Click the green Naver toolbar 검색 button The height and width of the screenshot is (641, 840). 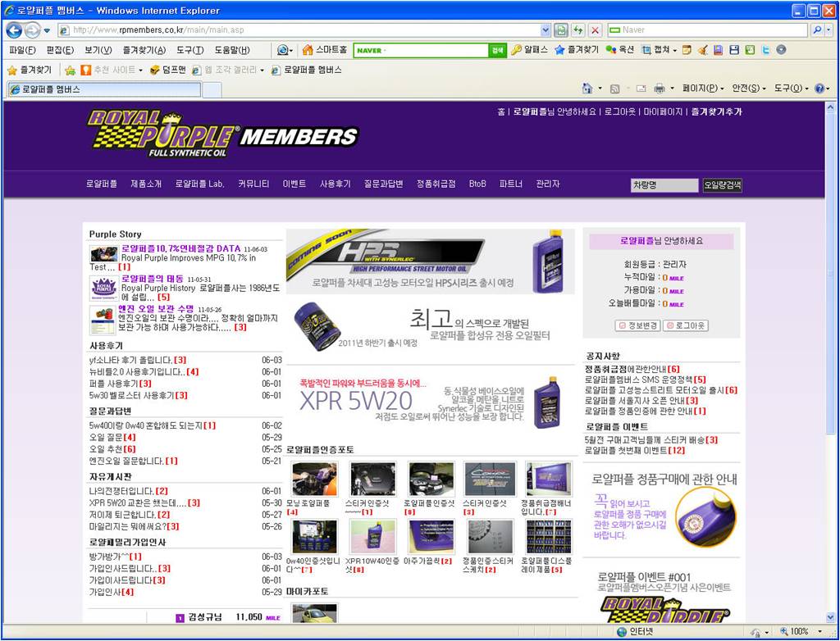click(x=496, y=50)
